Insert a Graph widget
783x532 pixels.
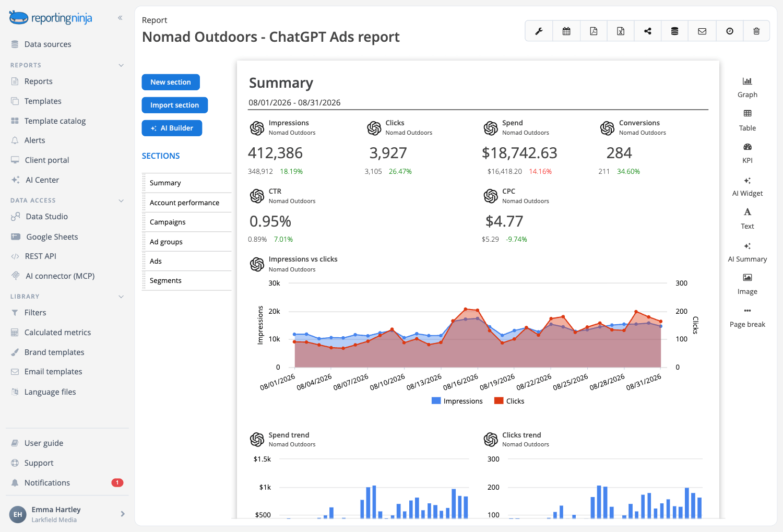tap(748, 87)
